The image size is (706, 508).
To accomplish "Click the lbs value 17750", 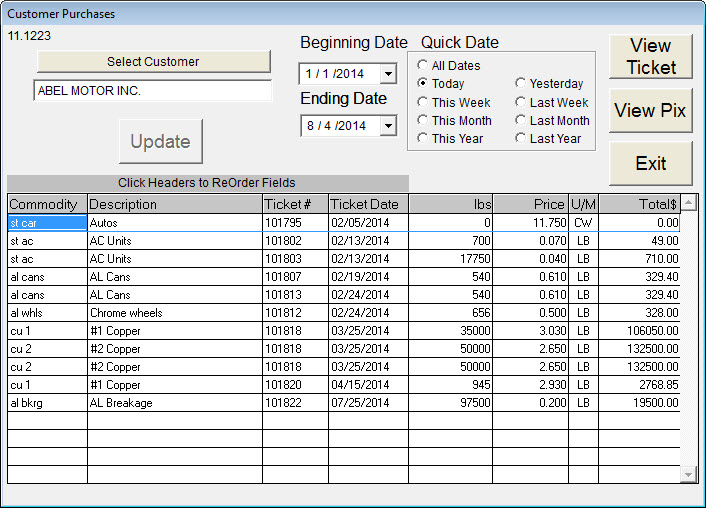I will click(x=451, y=259).
